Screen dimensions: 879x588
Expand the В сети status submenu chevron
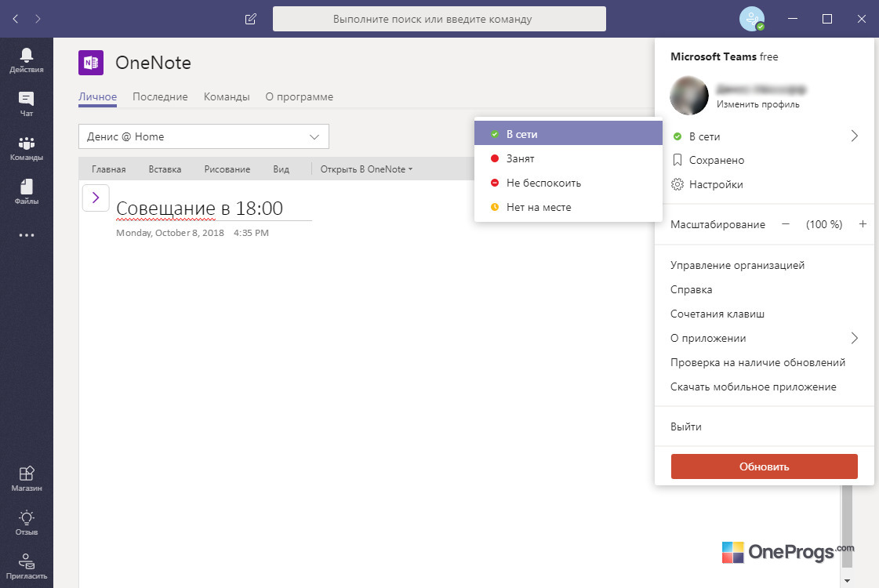(855, 136)
